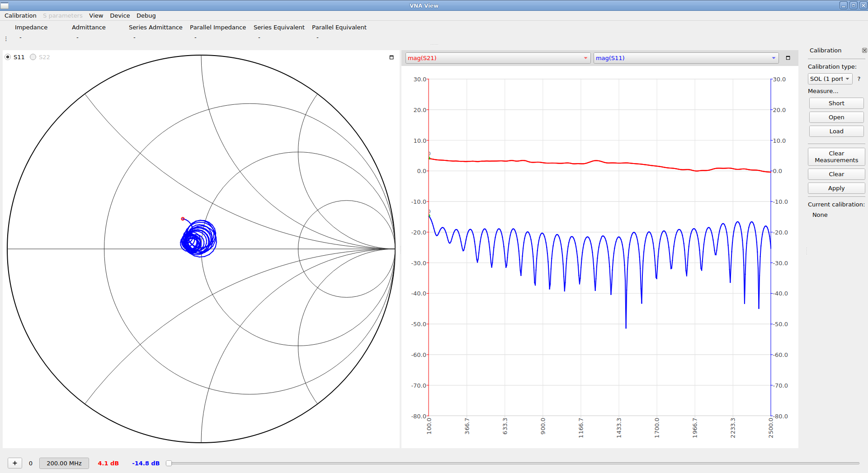Viewport: 868px width, 473px height.
Task: Click the Impedance readout label
Action: 31,27
